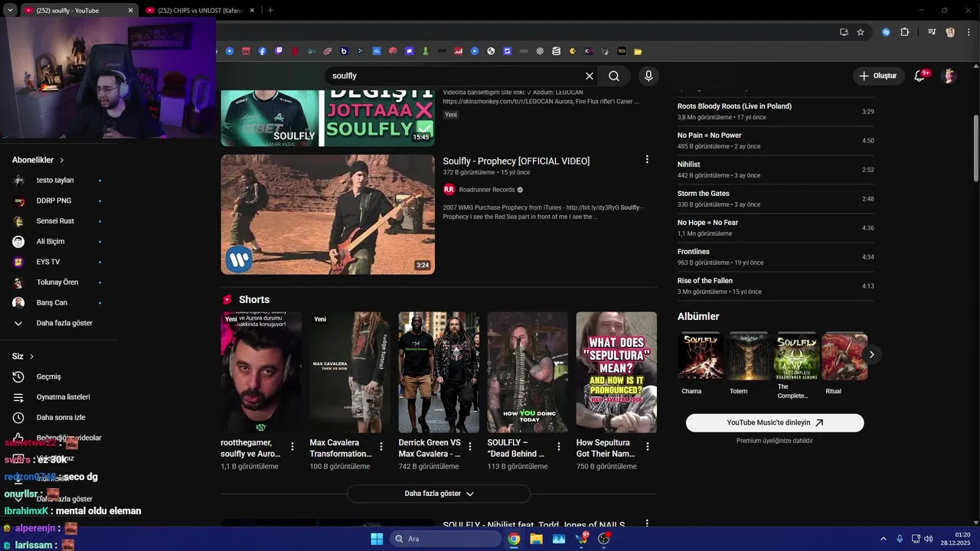Open Chrome tab search dropdown arrow

tap(10, 11)
